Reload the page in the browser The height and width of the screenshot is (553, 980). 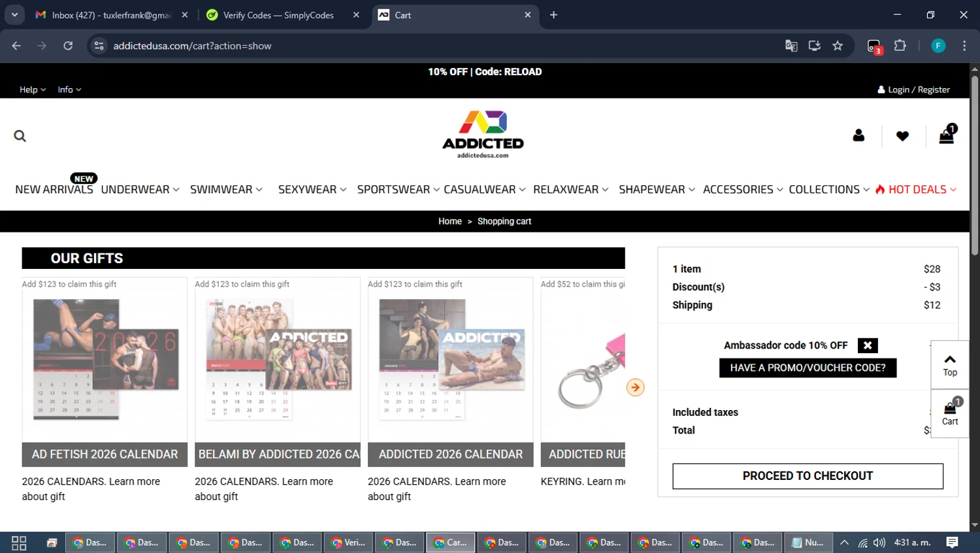68,46
